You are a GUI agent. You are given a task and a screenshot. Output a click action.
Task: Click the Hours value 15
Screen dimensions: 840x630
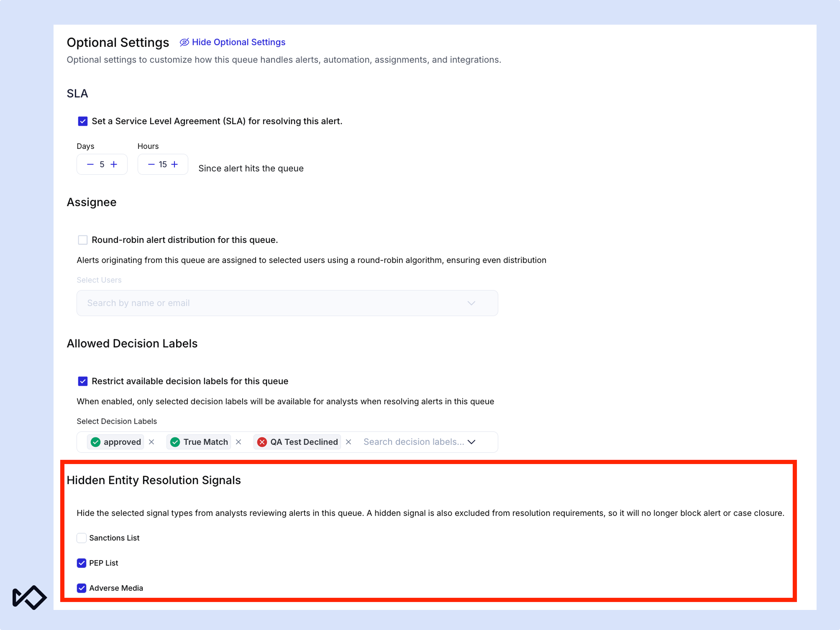pos(163,164)
